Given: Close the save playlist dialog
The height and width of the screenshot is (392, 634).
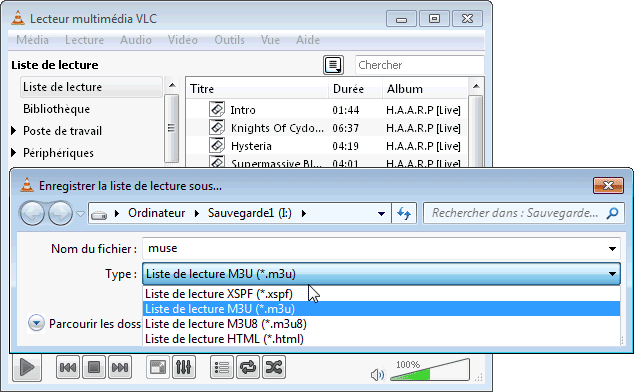Looking at the screenshot, I should (608, 186).
